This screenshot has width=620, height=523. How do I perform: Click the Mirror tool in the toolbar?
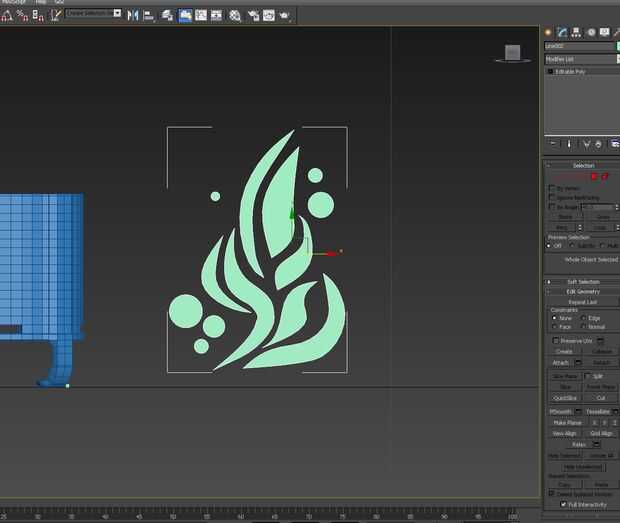point(133,15)
